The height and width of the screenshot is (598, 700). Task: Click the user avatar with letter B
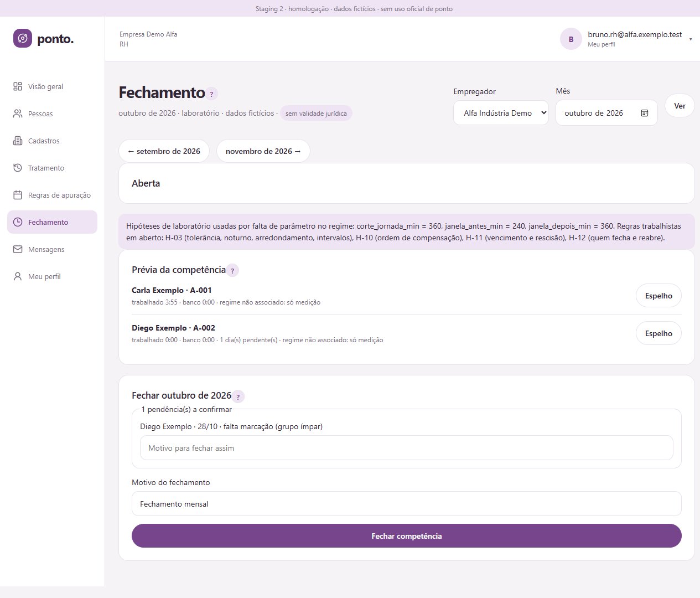(x=571, y=39)
